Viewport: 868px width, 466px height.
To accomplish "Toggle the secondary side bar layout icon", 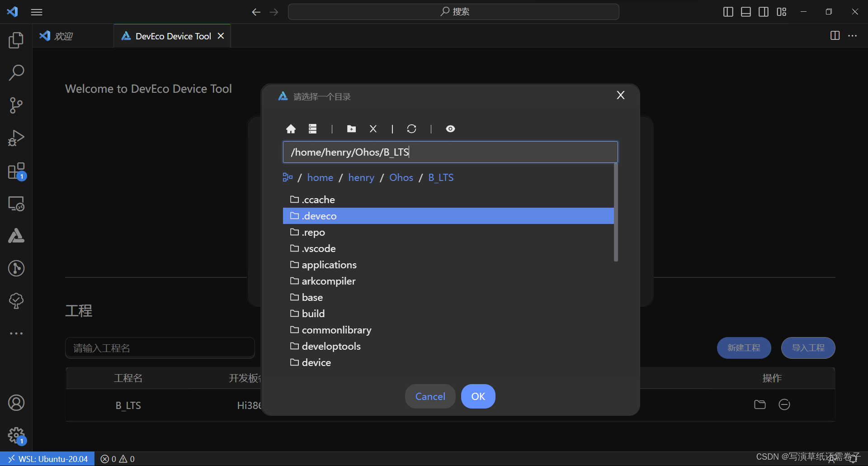I will [x=764, y=12].
